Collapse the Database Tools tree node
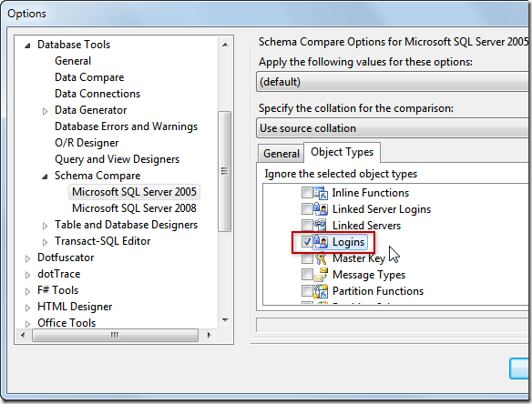Screen dimensions: 532x404 click(28, 45)
